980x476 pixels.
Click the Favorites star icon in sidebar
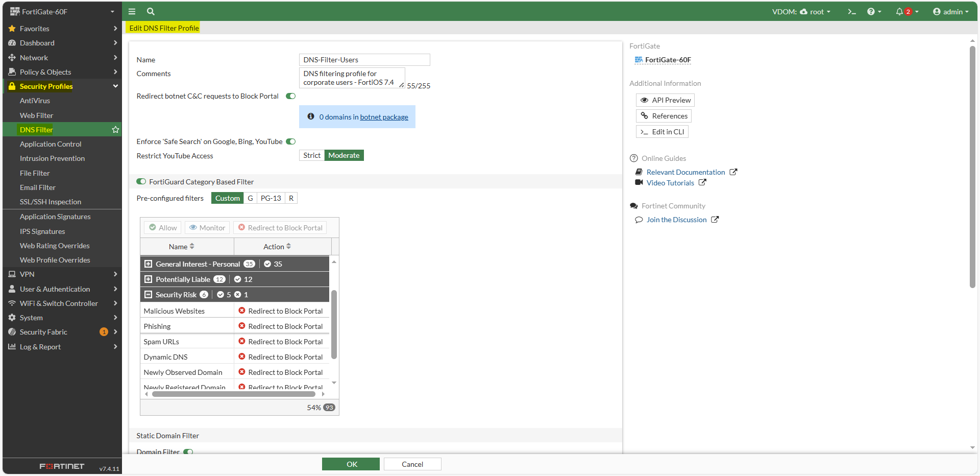pos(12,29)
